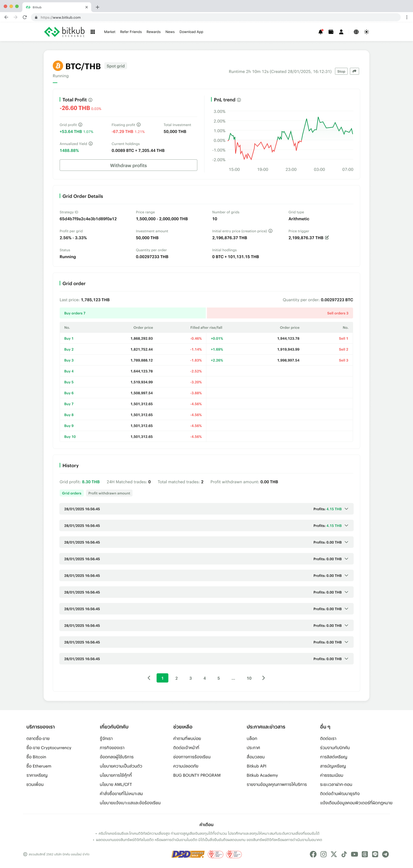Open the Market menu
The height and width of the screenshot is (868, 413).
(x=109, y=32)
